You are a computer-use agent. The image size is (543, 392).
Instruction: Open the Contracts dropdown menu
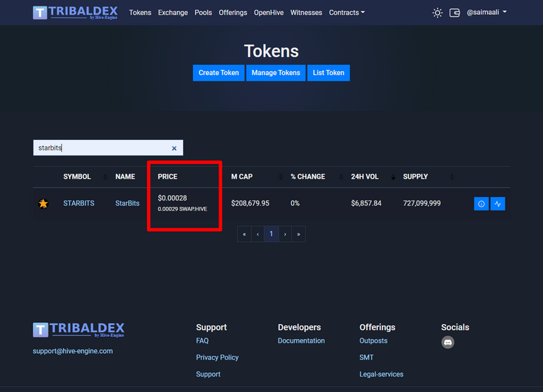click(x=346, y=13)
